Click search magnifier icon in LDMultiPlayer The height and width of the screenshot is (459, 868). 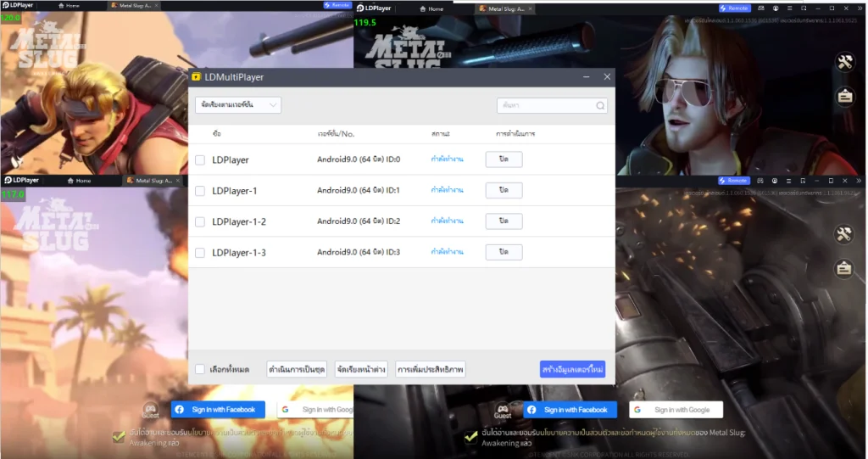pyautogui.click(x=600, y=106)
